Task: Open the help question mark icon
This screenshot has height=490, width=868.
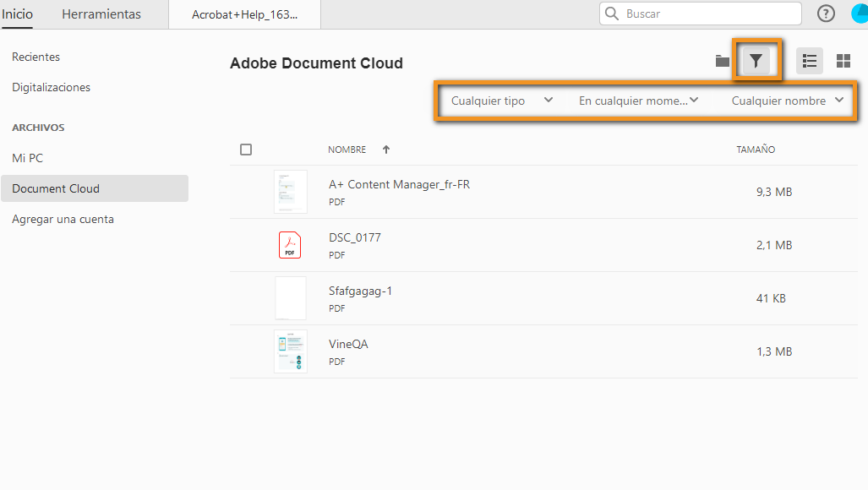Action: click(827, 14)
